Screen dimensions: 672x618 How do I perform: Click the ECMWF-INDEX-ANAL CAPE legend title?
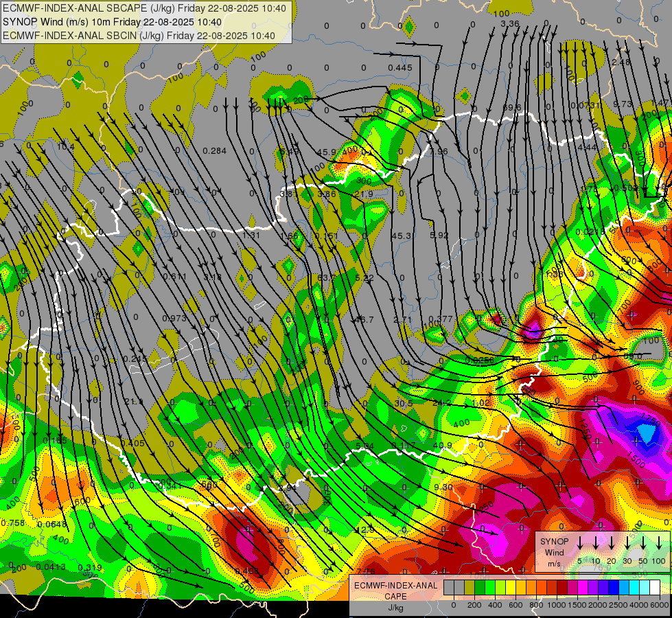[395, 591]
